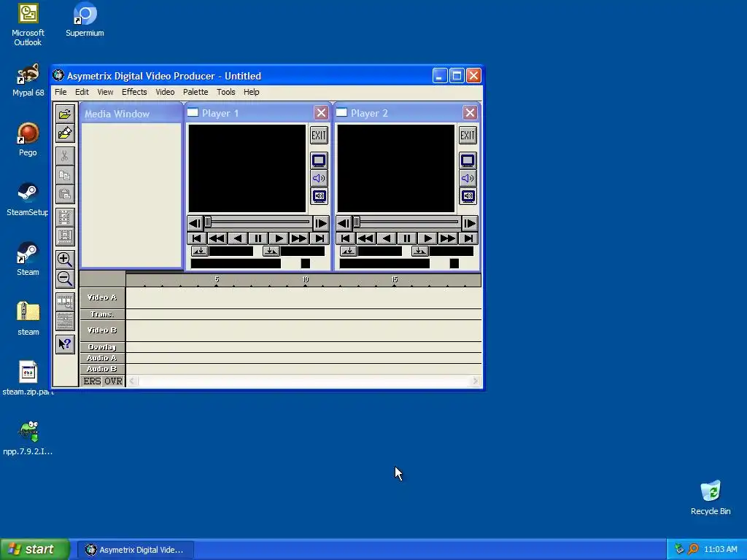Rewind fast in Player 2
This screenshot has height=560, width=747.
point(366,238)
